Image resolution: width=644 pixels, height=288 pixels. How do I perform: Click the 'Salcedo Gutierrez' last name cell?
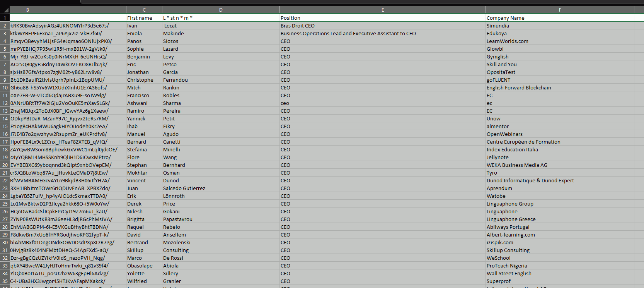point(221,188)
